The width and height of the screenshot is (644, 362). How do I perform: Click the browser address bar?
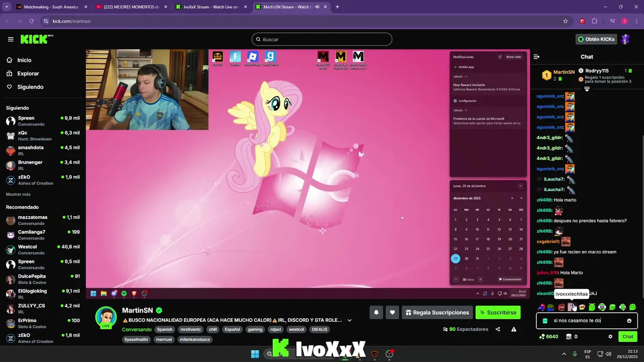302,21
